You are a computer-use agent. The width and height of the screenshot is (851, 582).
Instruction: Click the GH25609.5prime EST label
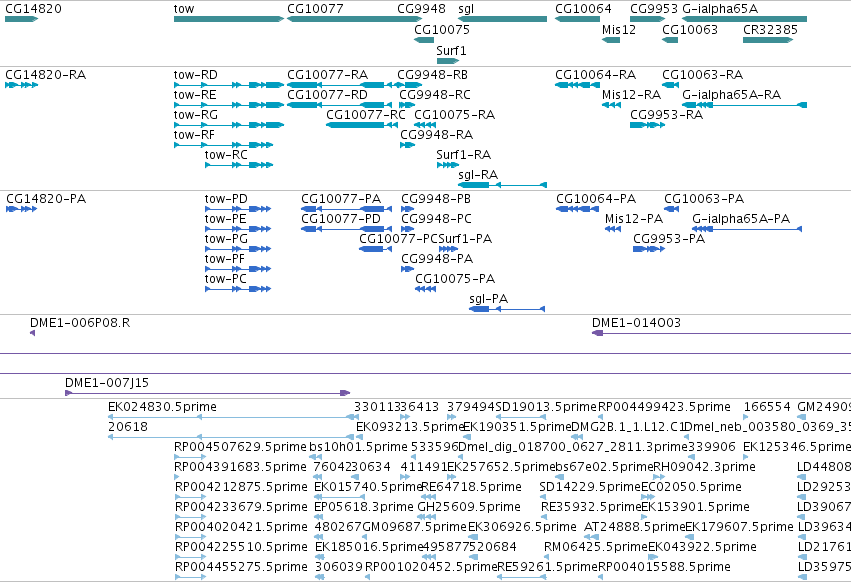pyautogui.click(x=469, y=507)
